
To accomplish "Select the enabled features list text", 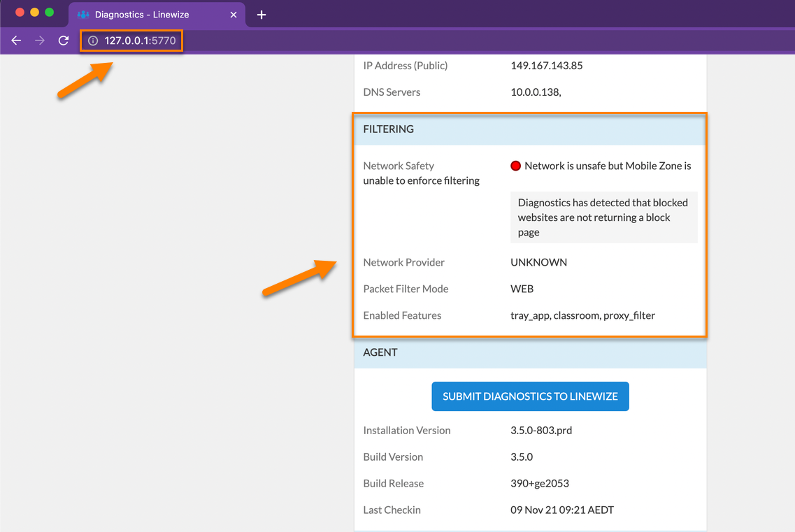I will pos(582,315).
